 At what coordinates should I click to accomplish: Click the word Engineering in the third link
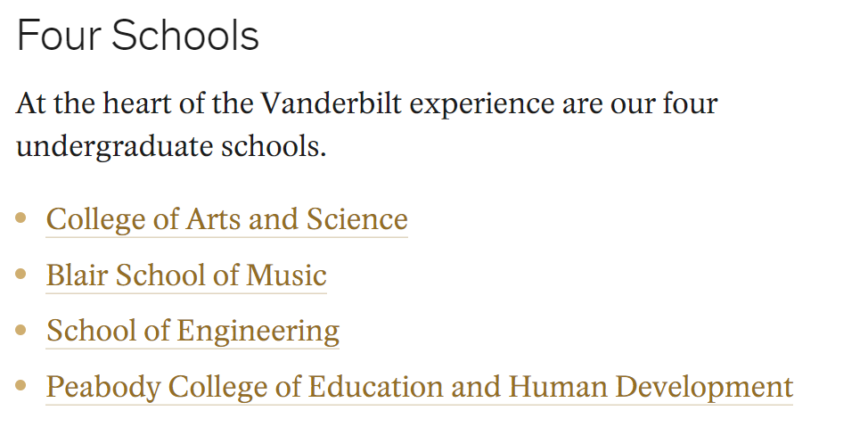(x=258, y=333)
